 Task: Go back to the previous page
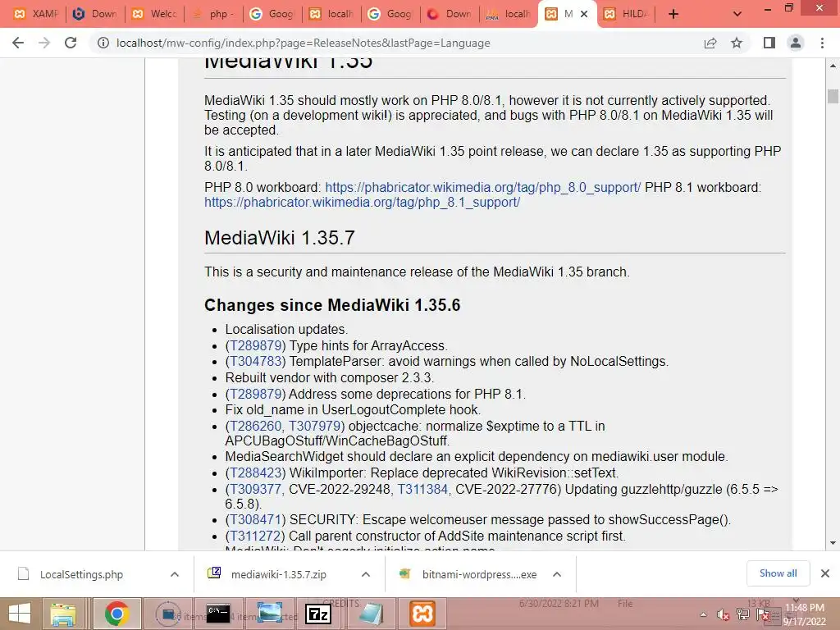pyautogui.click(x=18, y=43)
